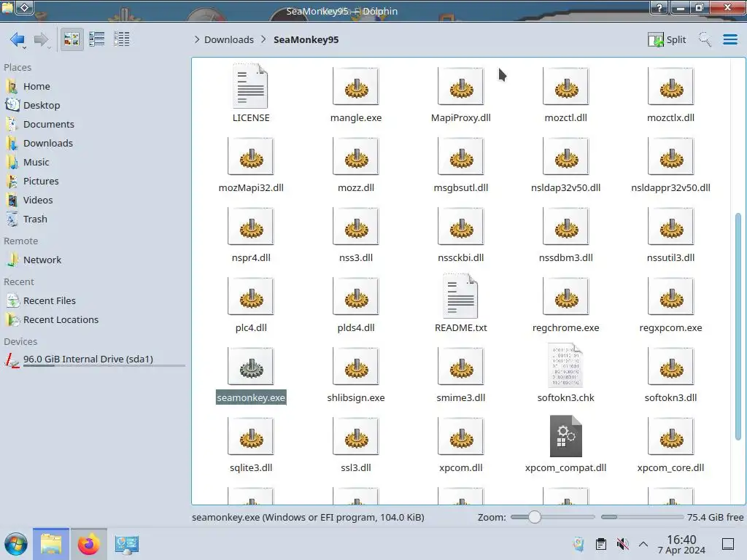
Task: Select softokn3.chk binary file icon
Action: [566, 366]
